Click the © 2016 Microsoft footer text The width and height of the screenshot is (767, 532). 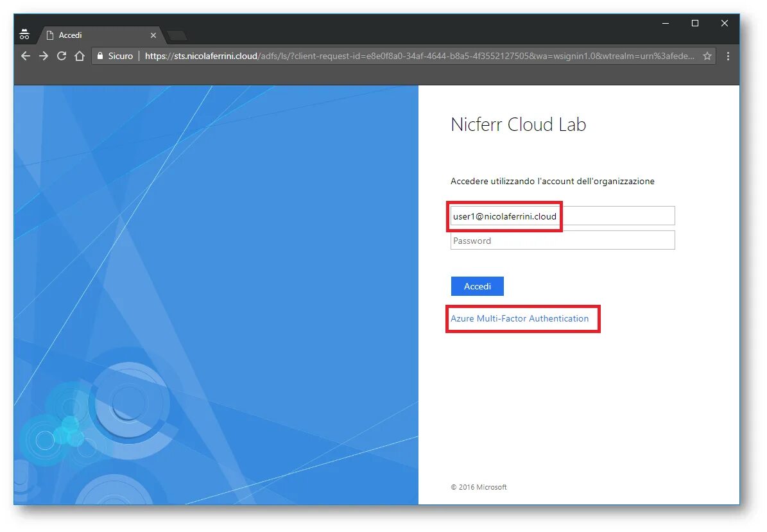(479, 487)
